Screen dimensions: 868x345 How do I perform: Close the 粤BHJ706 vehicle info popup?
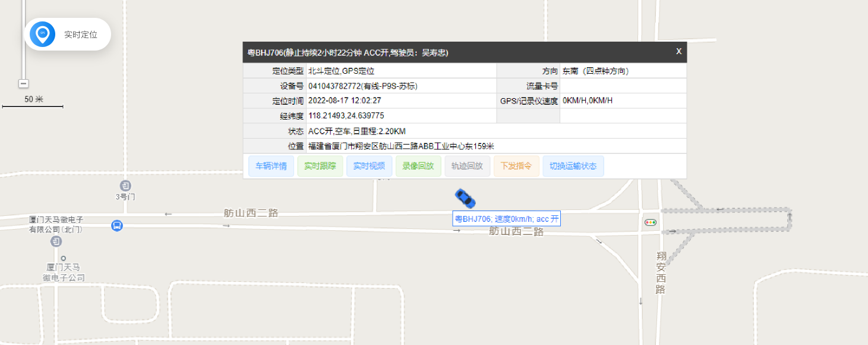678,52
